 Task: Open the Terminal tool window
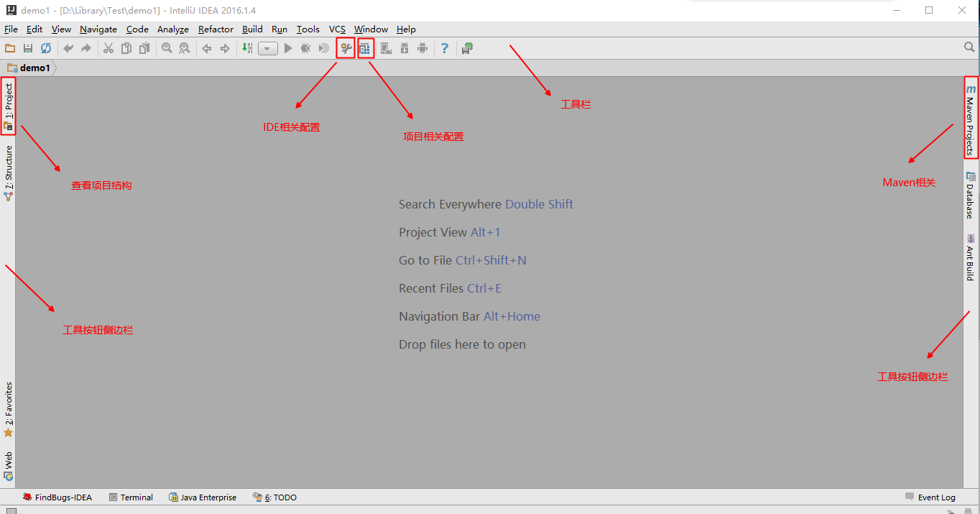click(131, 497)
